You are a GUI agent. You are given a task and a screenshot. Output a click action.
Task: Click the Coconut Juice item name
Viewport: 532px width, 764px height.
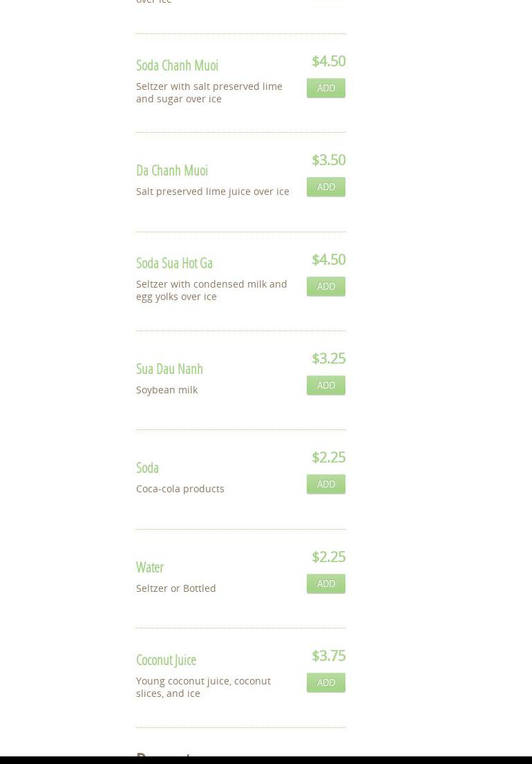pos(166,660)
